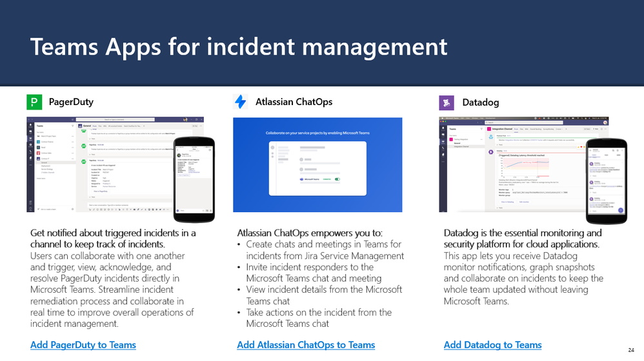Click the Microsoft Teams toggle in Atlassian image

pyautogui.click(x=337, y=179)
